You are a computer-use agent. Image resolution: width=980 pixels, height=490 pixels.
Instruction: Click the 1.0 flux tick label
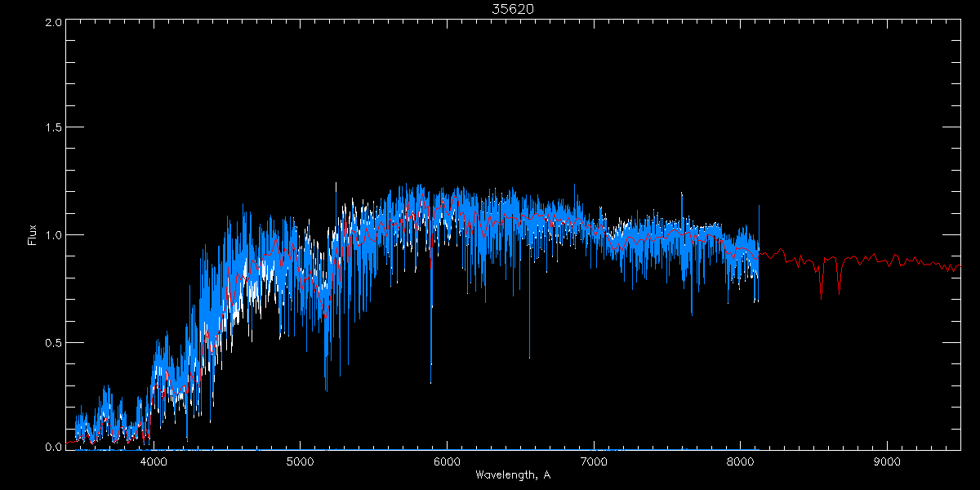click(53, 235)
